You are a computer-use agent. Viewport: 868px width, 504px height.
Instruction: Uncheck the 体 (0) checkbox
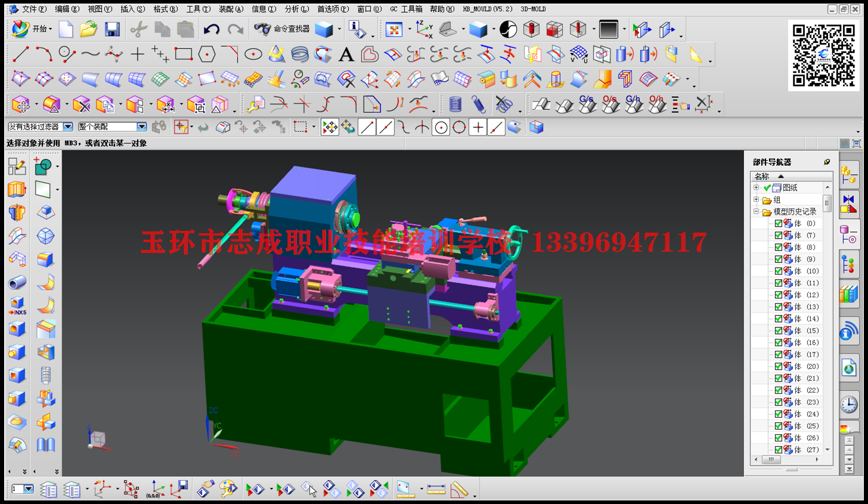click(x=778, y=223)
